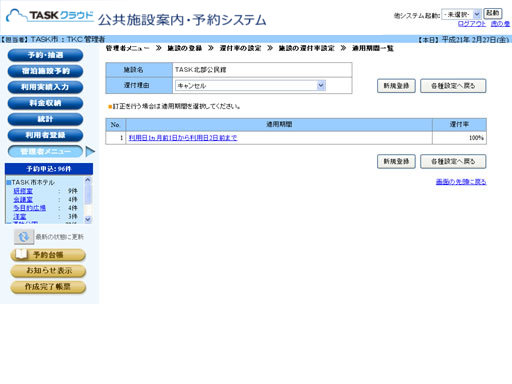
Task: Click 還付率の設定 in the breadcrumb
Action: click(x=240, y=48)
